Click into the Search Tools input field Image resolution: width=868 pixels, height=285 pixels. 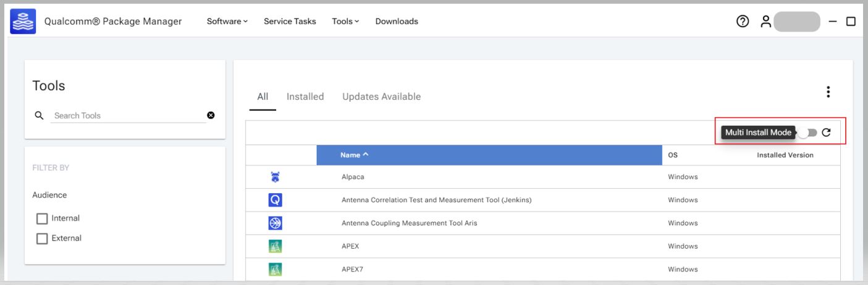(x=129, y=115)
